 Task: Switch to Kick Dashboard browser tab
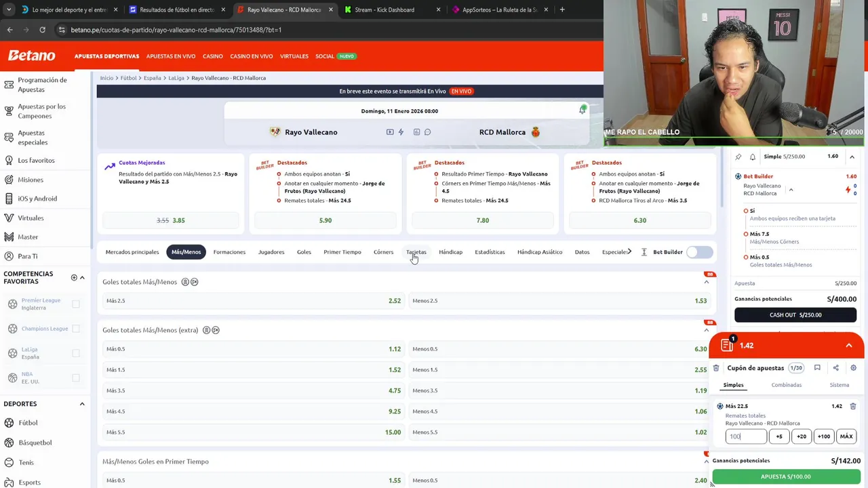point(391,9)
